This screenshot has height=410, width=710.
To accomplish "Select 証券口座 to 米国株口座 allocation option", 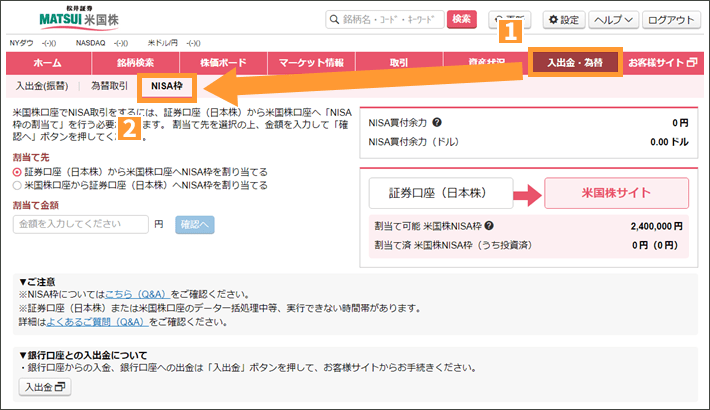I will [x=17, y=172].
